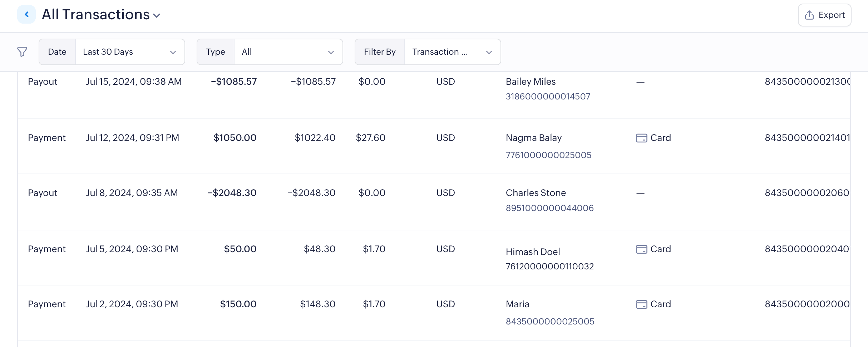Click the $150.00 payment from Maria
This screenshot has height=347, width=868.
[x=238, y=304]
